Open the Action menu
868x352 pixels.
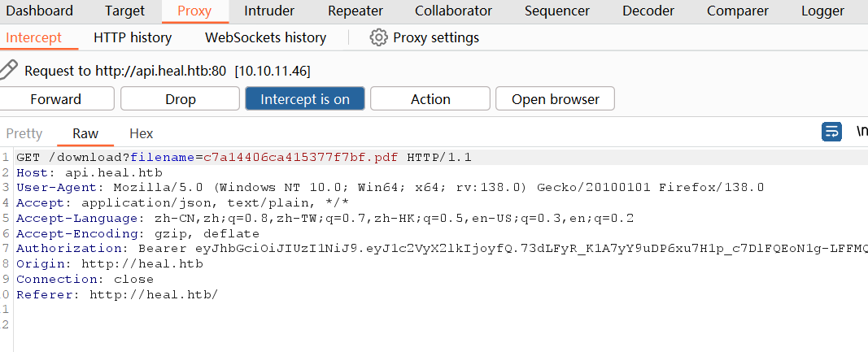tap(430, 99)
